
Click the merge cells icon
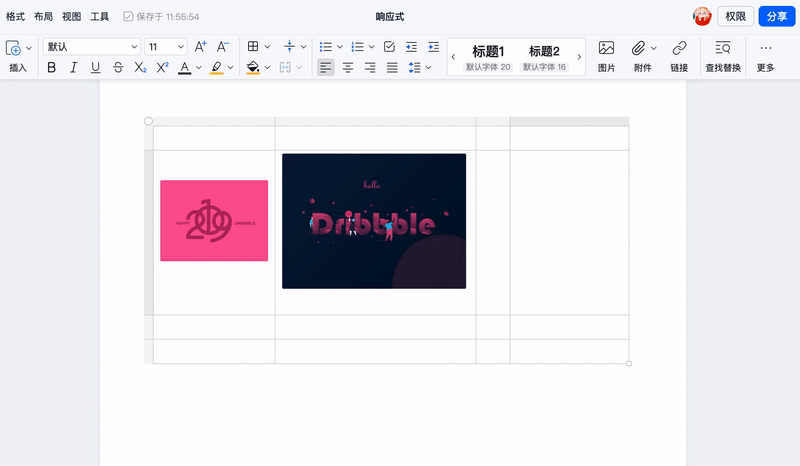(285, 67)
